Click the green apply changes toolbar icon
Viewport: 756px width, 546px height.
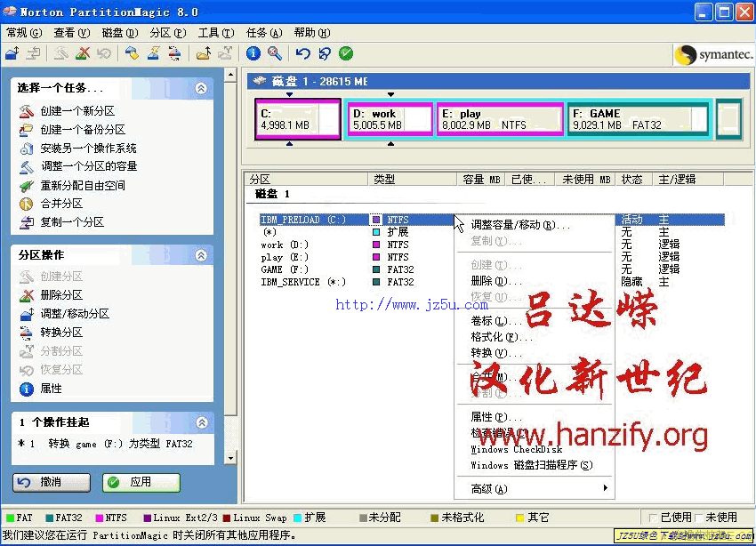point(346,53)
